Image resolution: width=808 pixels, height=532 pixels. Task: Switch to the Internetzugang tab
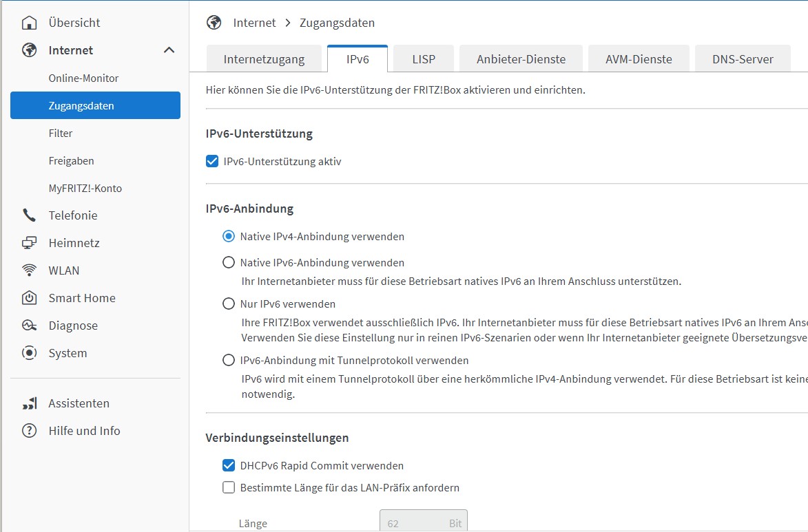point(264,58)
